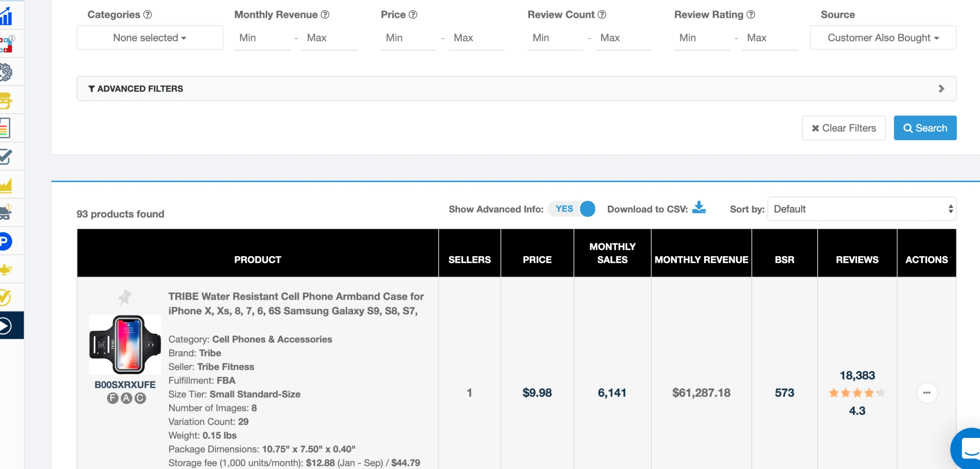Viewport: 980px width, 469px height.
Task: Click the TRIBE armband product thumbnail
Action: click(125, 344)
